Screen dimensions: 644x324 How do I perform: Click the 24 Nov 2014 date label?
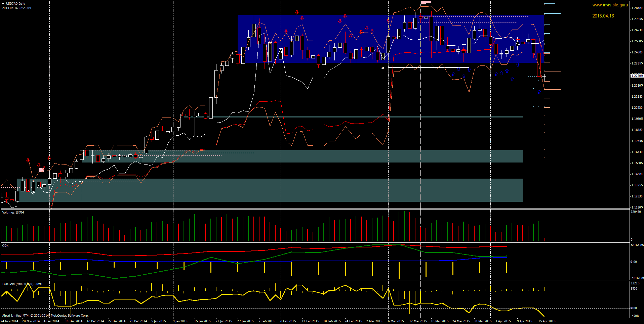click(9, 321)
